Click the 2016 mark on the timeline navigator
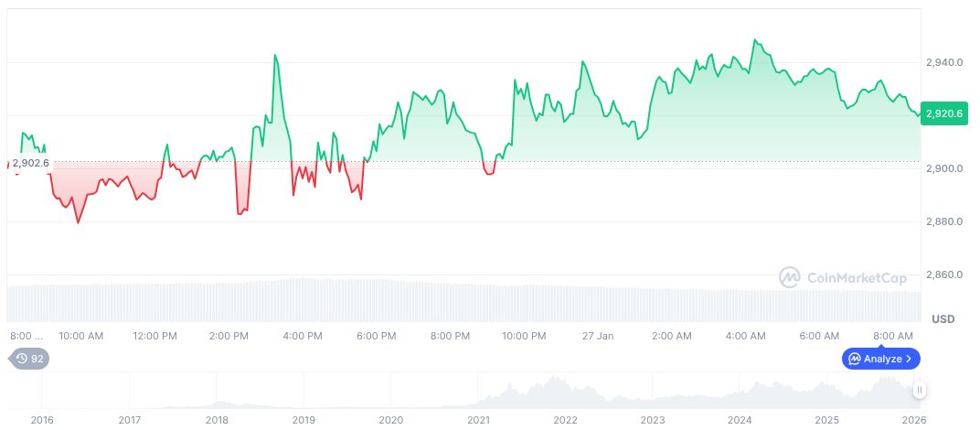Image resolution: width=980 pixels, height=430 pixels. tap(42, 420)
